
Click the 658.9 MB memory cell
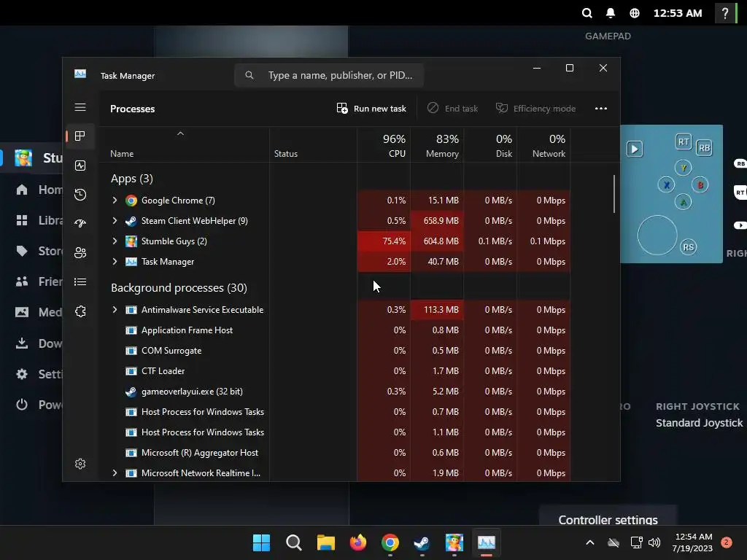tap(438, 220)
